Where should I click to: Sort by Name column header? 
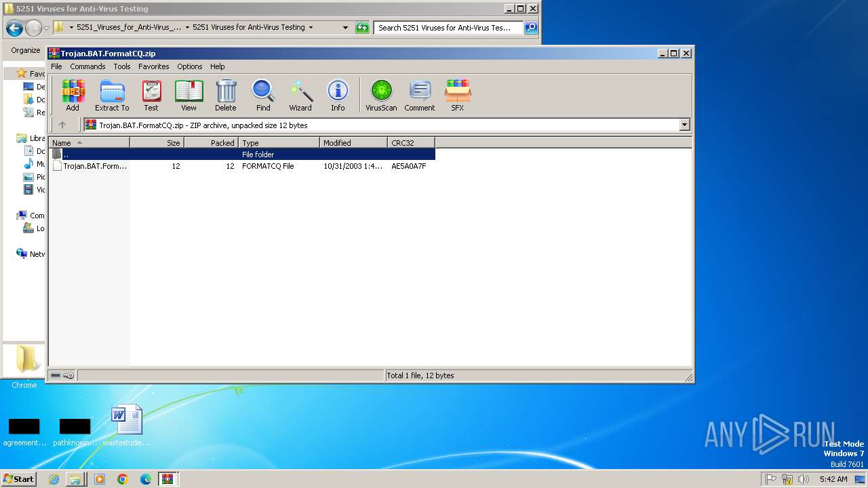coord(90,142)
